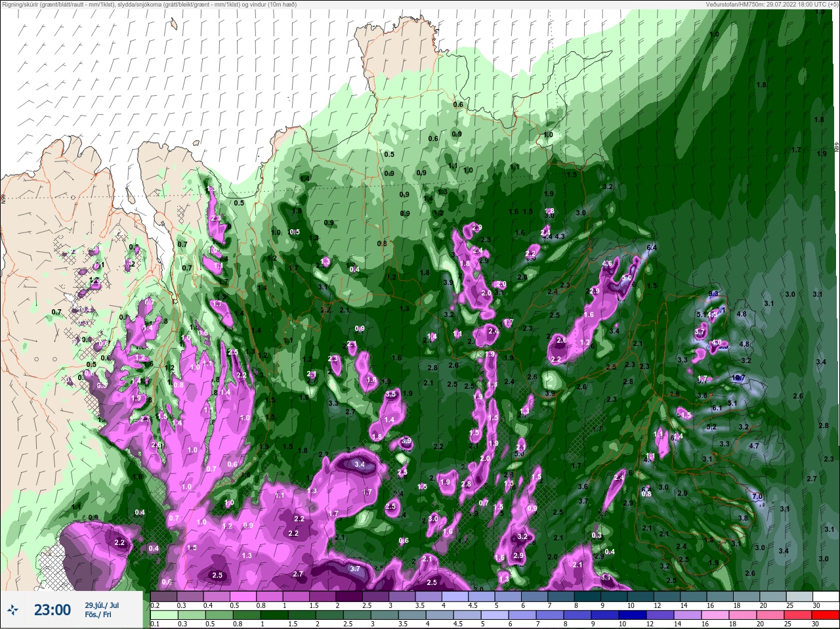Image resolution: width=840 pixels, height=629 pixels.
Task: Click the '0.1' label starting the lower legend scale
Action: click(155, 624)
